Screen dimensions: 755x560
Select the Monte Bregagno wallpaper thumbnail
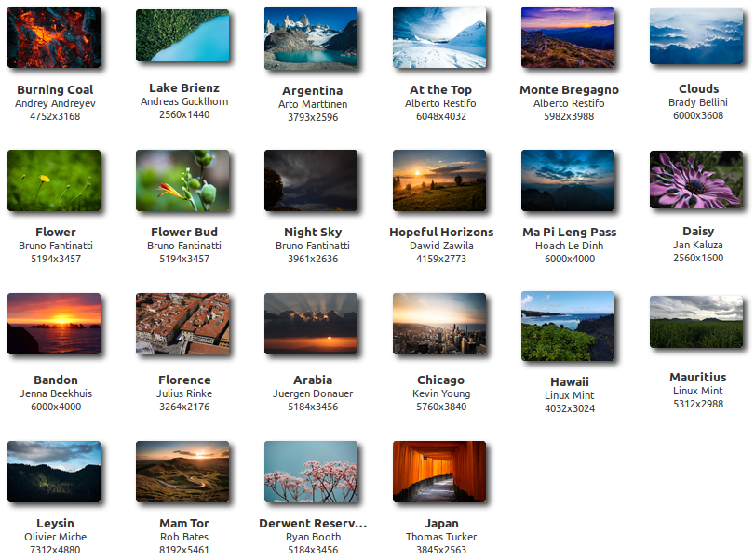(x=568, y=37)
